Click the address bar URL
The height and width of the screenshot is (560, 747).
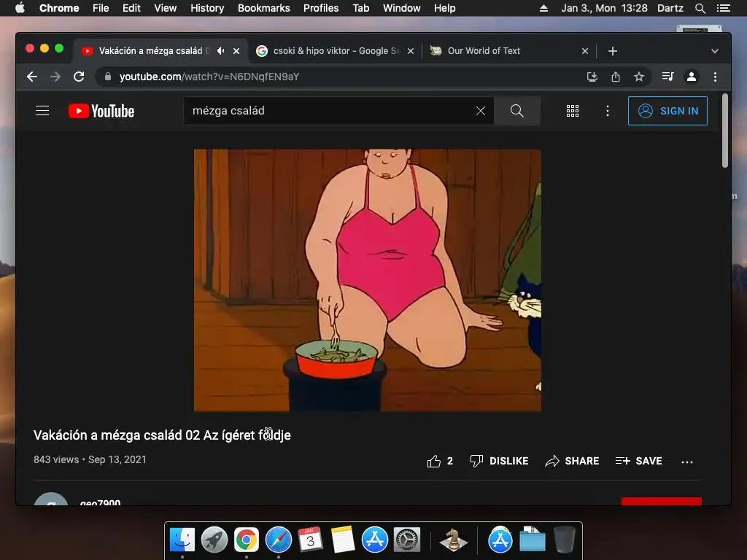(209, 77)
